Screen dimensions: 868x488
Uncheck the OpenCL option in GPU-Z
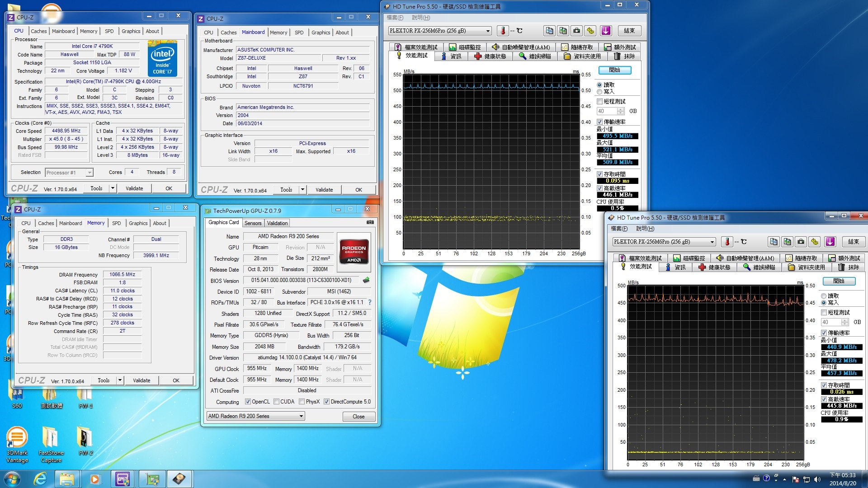[248, 401]
